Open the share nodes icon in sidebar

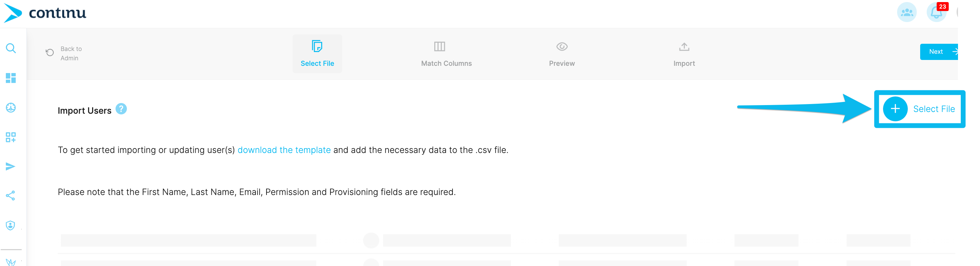pos(11,196)
